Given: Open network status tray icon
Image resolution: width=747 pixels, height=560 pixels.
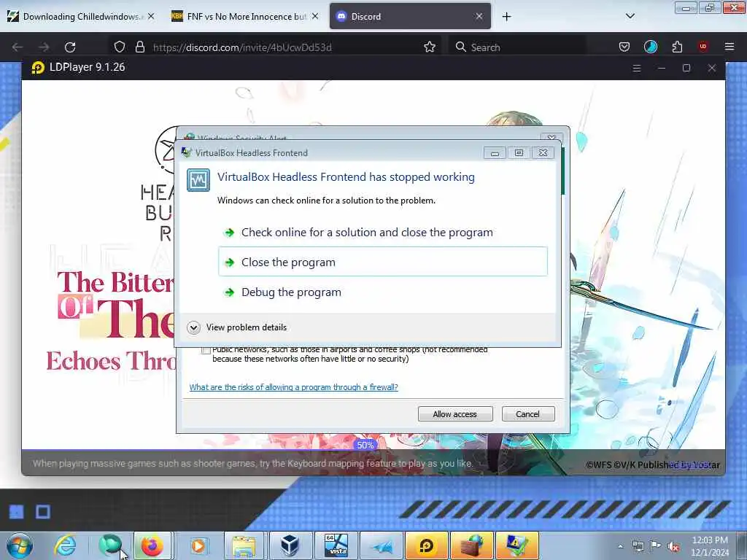Looking at the screenshot, I should (x=638, y=547).
